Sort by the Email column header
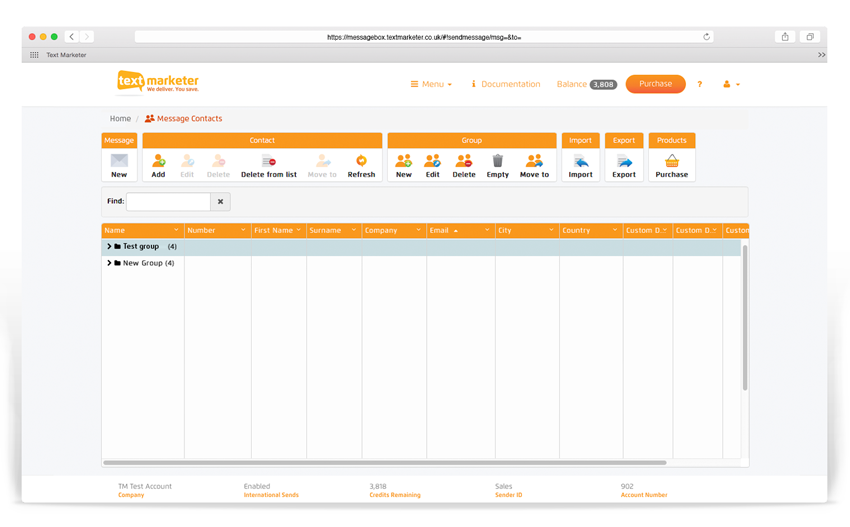The height and width of the screenshot is (527, 850). (460, 230)
